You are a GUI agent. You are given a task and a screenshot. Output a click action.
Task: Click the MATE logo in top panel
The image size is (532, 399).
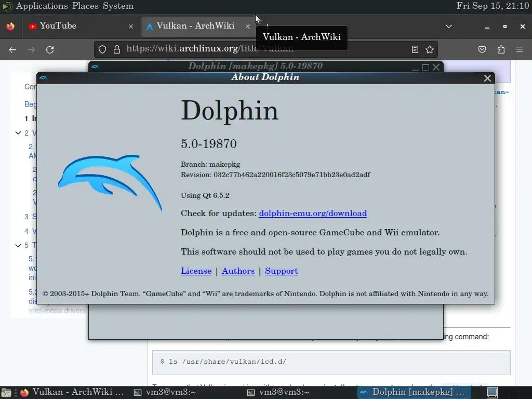7,6
